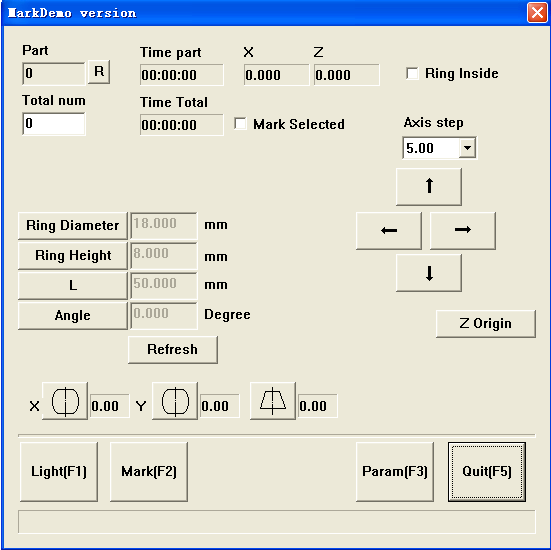Toggle the Mark Selected checkbox

240,124
